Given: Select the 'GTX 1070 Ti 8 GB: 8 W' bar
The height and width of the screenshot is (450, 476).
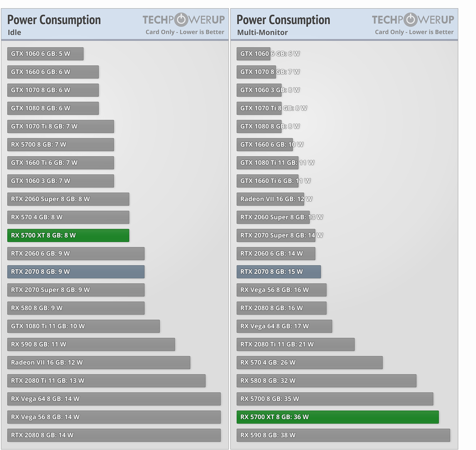Looking at the screenshot, I should [x=259, y=109].
